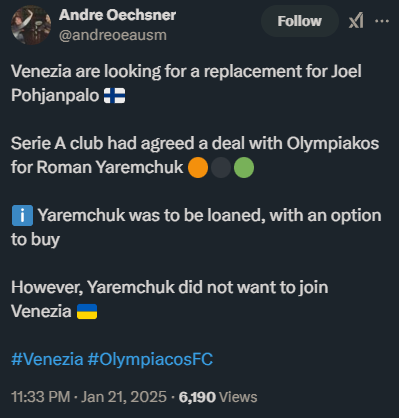
Task: Click the Jan 21, 2025 date
Action: [124, 397]
